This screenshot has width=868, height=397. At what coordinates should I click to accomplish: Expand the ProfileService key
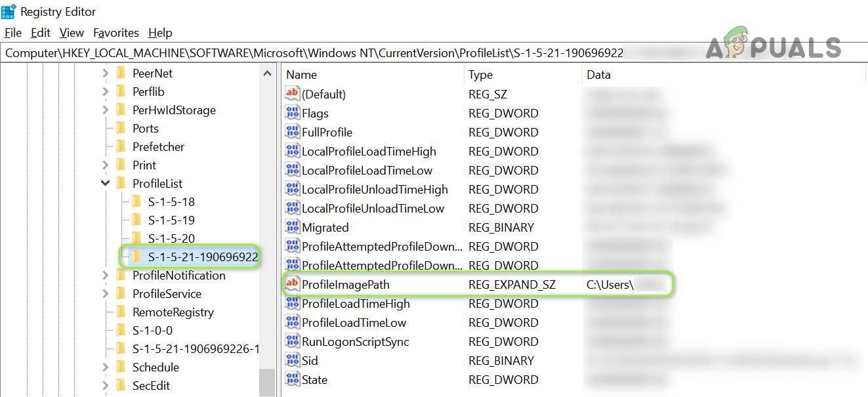[105, 294]
